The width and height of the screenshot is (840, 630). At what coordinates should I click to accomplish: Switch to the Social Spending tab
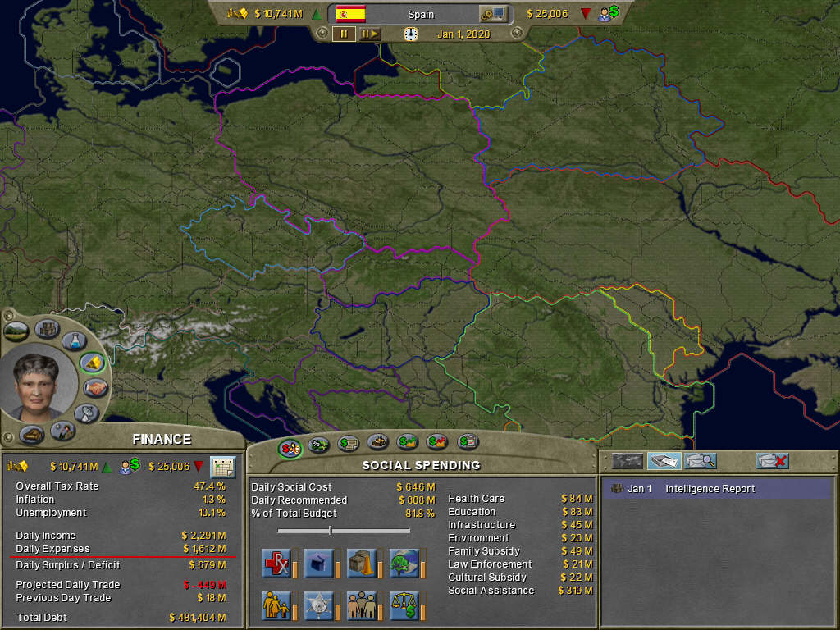[x=290, y=447]
